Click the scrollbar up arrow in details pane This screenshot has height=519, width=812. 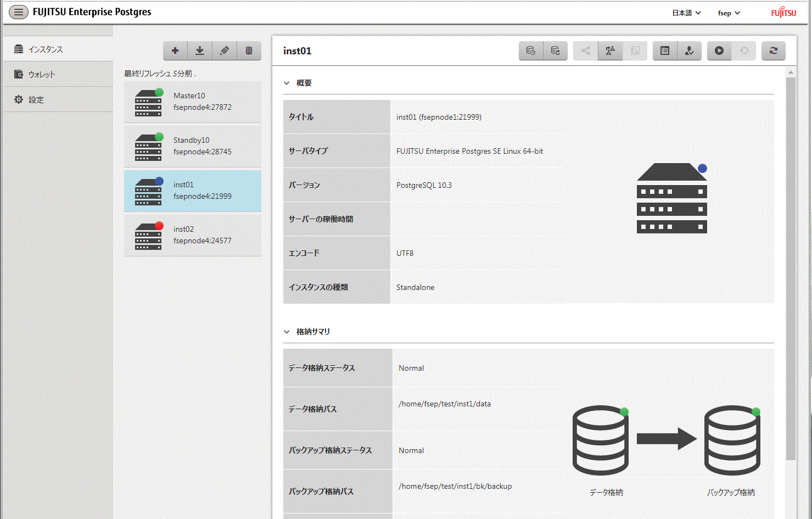coord(791,72)
